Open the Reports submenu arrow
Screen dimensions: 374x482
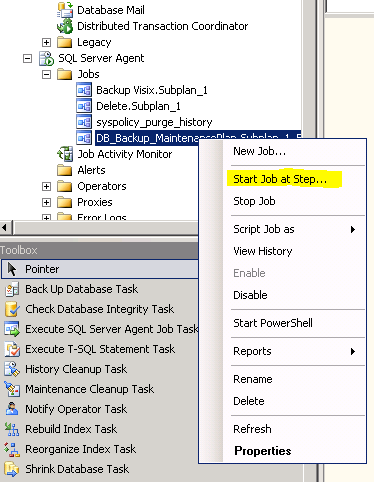[353, 351]
